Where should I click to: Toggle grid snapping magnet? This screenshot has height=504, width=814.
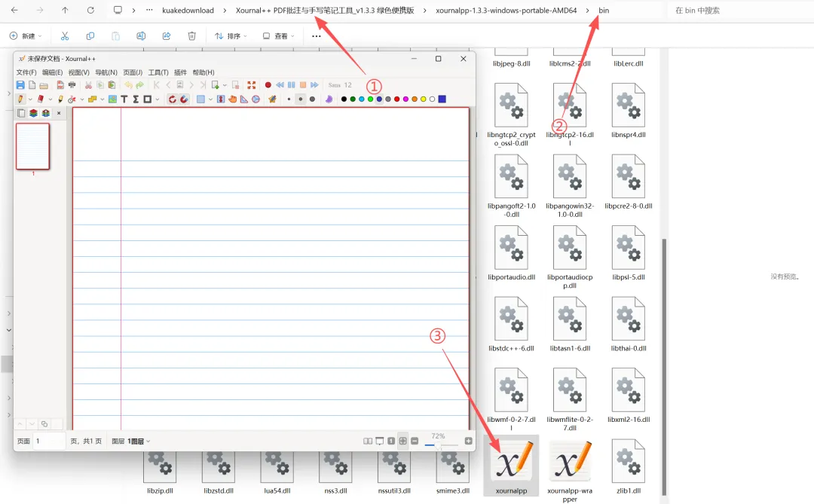point(184,99)
